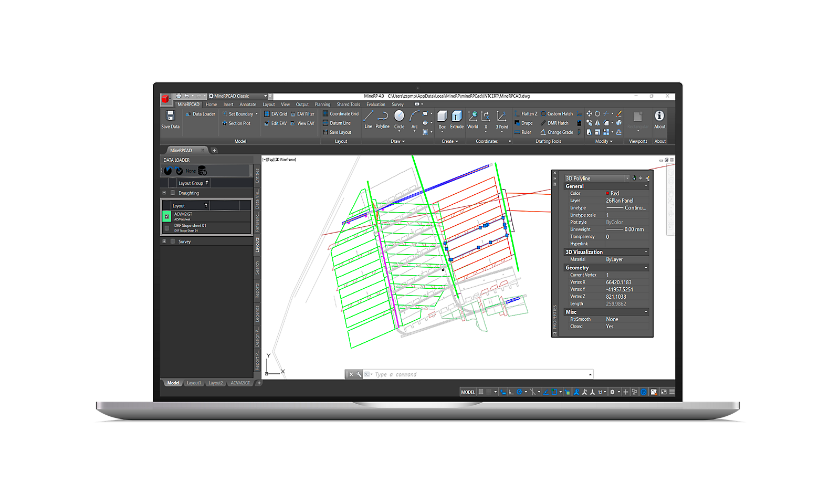Click the 3 Point UCS tool
840x504 pixels.
(502, 119)
